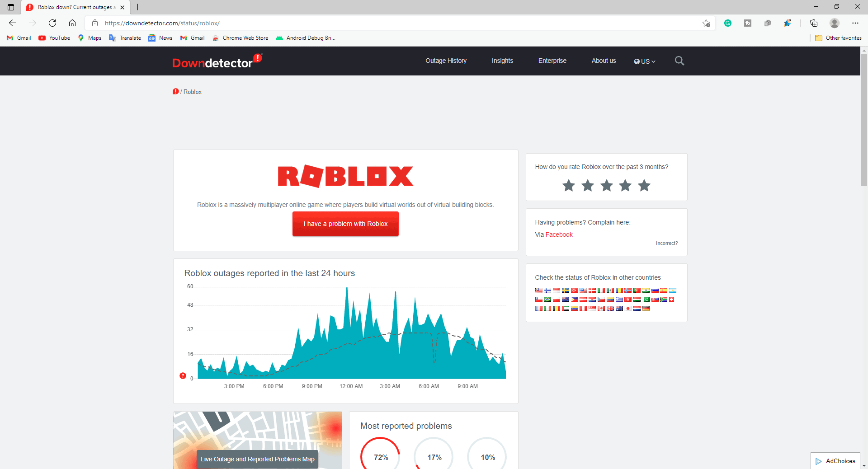Select the Sweden flag
The height and width of the screenshot is (469, 868).
[x=566, y=290]
